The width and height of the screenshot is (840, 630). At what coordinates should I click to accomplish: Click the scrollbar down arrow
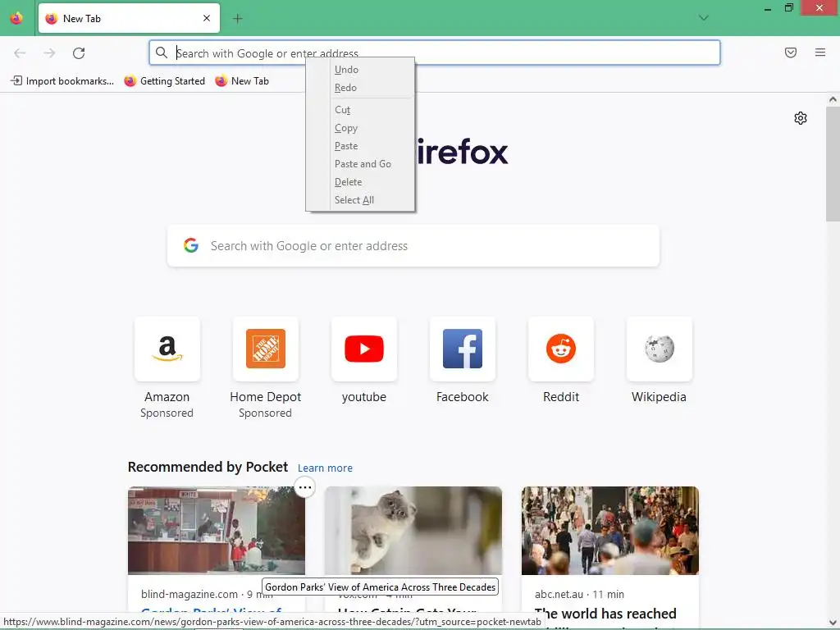pyautogui.click(x=833, y=622)
